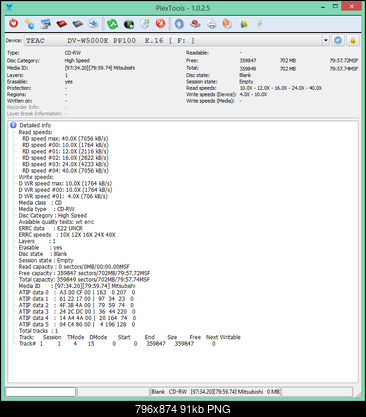Screen dimensions: 366x417
Task: Select 'RD speed #02: 16.0X' row
Action: pyautogui.click(x=65, y=158)
